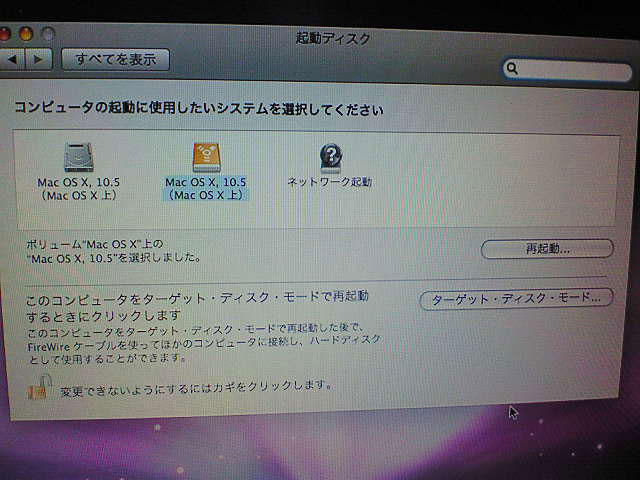
Task: Open ターゲット・ディスク・モード... button
Action: point(516,299)
